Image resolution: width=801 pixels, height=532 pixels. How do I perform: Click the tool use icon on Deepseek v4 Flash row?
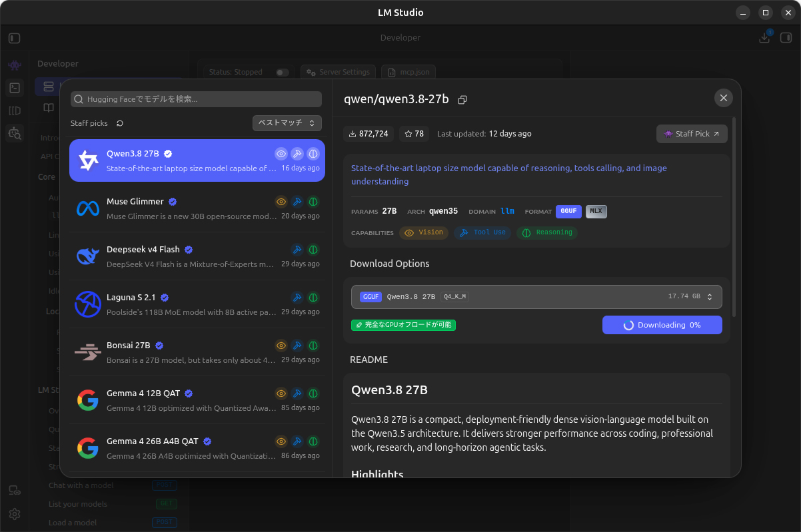(x=297, y=250)
